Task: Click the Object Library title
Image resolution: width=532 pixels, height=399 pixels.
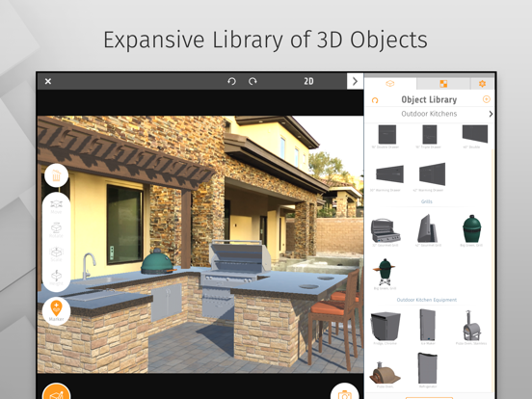Action: pos(429,100)
